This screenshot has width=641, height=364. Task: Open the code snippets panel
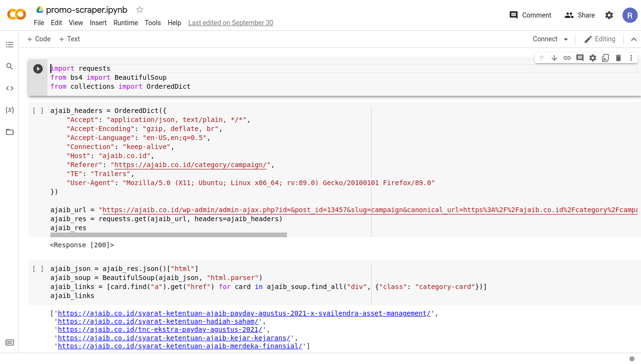coord(10,88)
